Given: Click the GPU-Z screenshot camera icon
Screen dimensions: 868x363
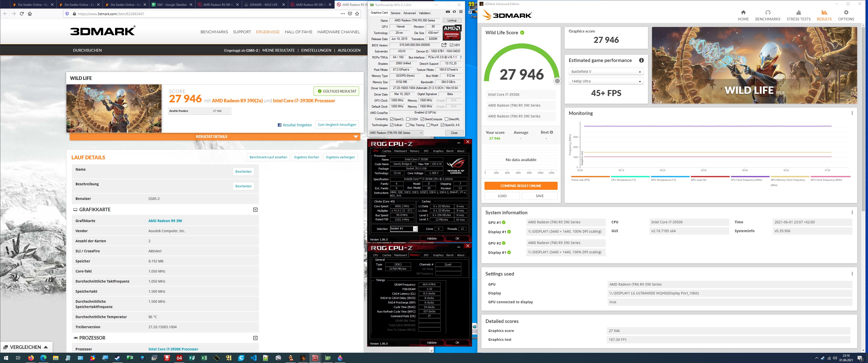Looking at the screenshot, I should 447,12.
